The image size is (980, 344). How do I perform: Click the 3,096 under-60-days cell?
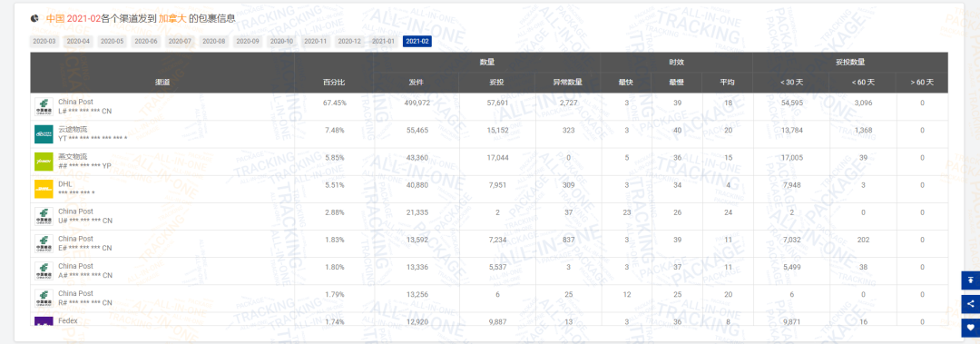[x=863, y=102]
